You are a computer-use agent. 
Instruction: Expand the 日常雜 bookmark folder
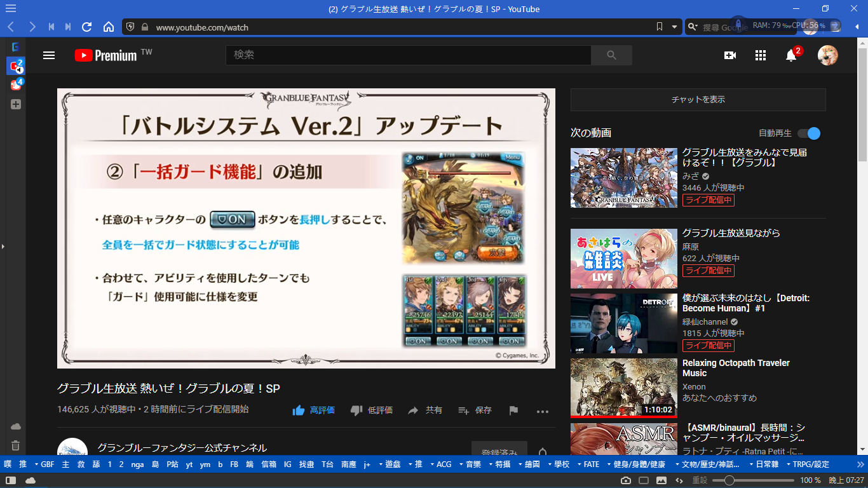(x=763, y=464)
